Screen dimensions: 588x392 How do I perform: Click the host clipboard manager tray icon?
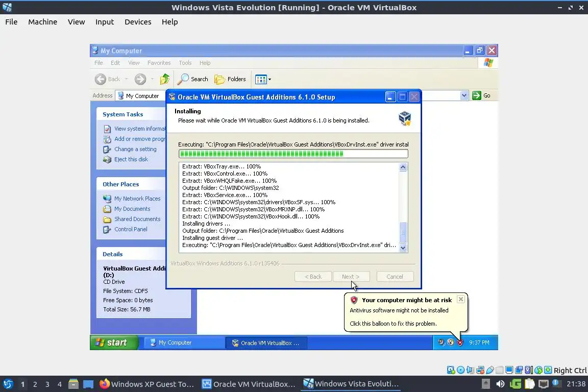point(529,384)
